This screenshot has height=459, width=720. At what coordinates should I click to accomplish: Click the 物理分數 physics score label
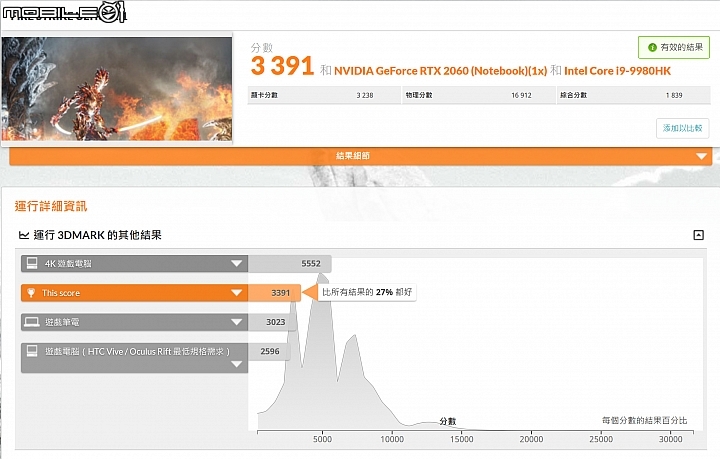pyautogui.click(x=419, y=95)
